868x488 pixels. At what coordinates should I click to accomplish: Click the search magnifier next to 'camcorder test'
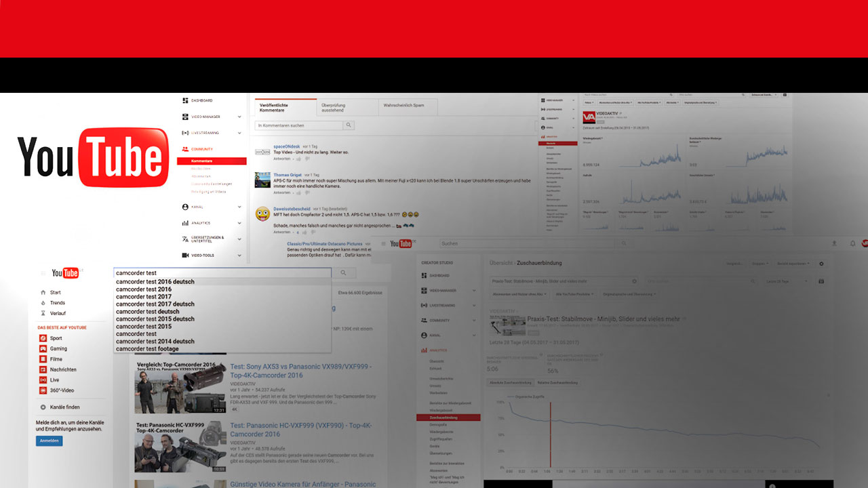tap(344, 273)
